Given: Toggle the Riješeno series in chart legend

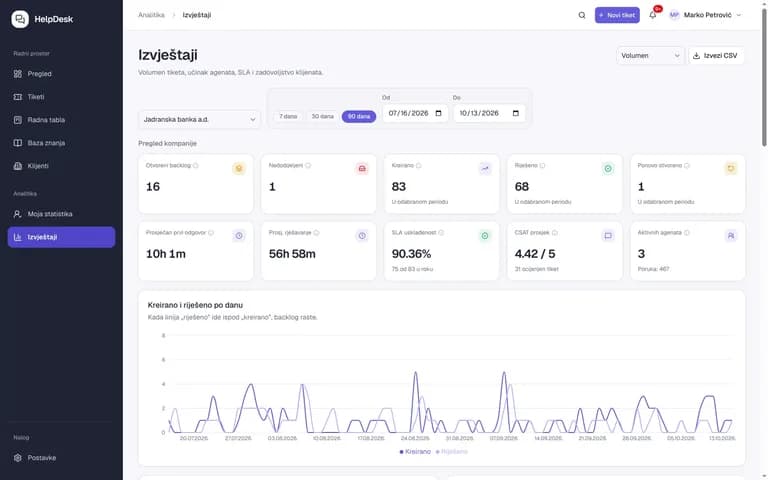Looking at the screenshot, I should coord(452,452).
